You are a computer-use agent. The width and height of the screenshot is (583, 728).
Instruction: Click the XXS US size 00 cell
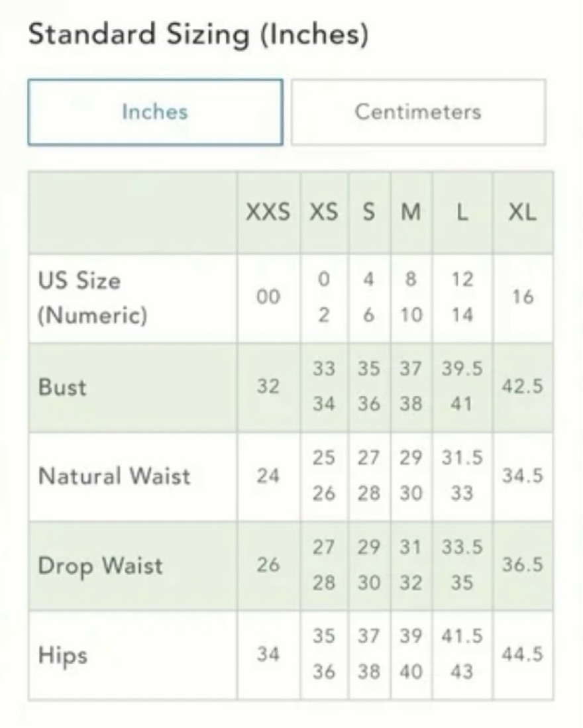coord(268,297)
